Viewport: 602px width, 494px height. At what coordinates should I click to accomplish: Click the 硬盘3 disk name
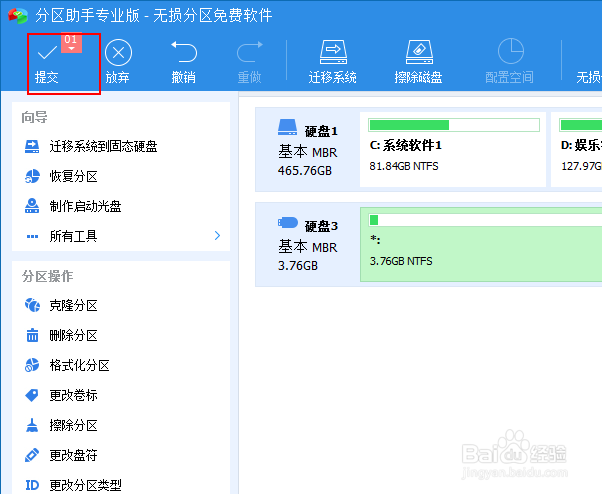(x=321, y=226)
